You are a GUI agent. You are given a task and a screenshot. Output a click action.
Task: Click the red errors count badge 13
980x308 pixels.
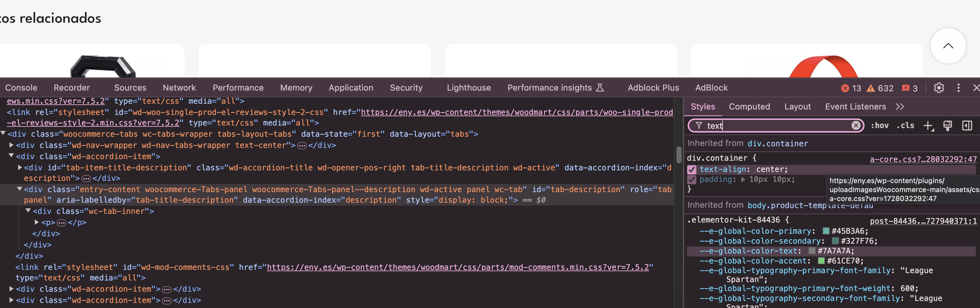851,88
